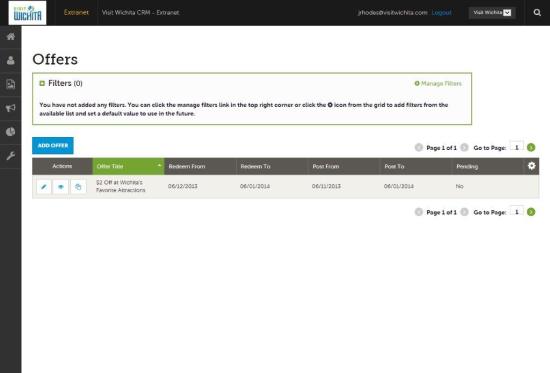
Task: Click Redeem From date 06/12/2013
Action: pyautogui.click(x=183, y=186)
